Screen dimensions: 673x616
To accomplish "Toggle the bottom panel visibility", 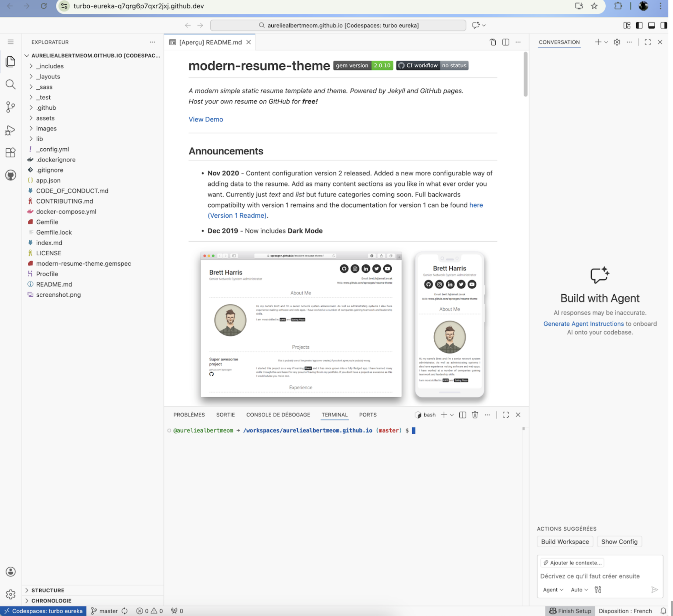I will click(651, 25).
